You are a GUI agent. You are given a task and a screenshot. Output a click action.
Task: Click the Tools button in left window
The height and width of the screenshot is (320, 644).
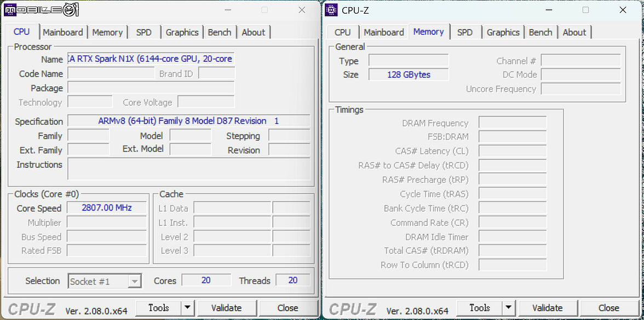pyautogui.click(x=159, y=307)
